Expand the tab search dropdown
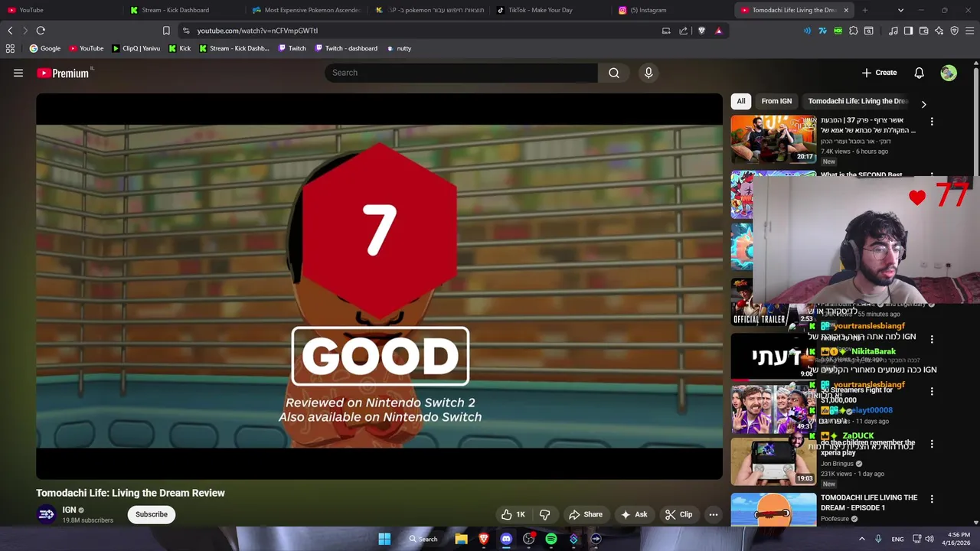Image resolution: width=980 pixels, height=551 pixels. pos(900,10)
